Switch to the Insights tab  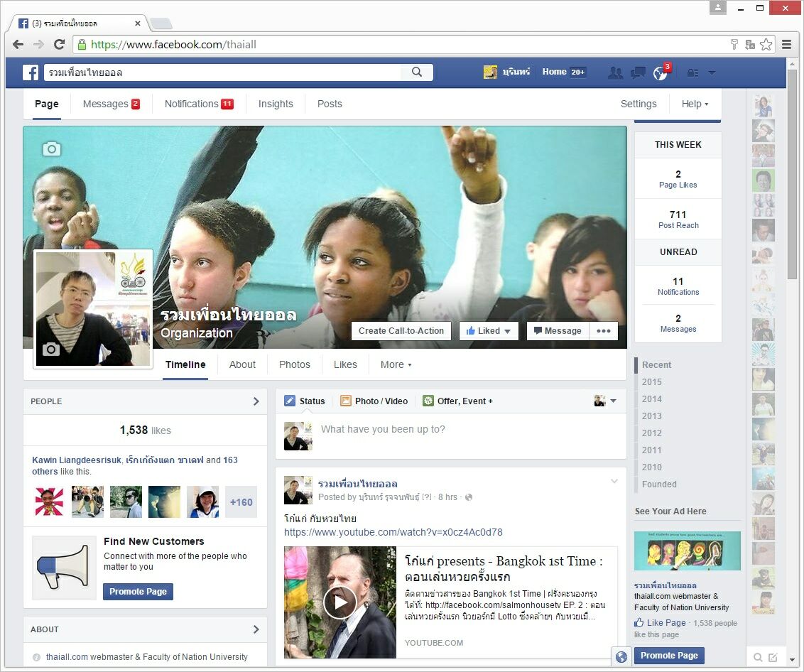tap(276, 104)
